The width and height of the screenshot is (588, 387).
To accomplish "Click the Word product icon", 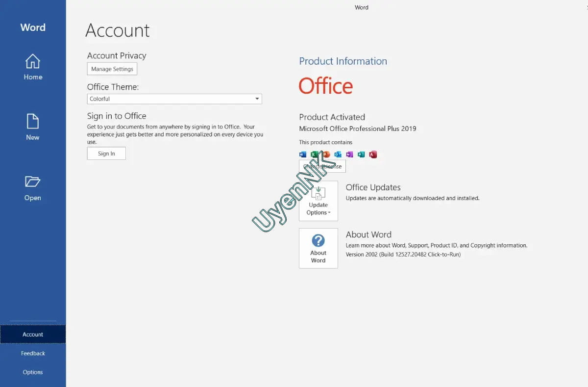I will (x=302, y=155).
